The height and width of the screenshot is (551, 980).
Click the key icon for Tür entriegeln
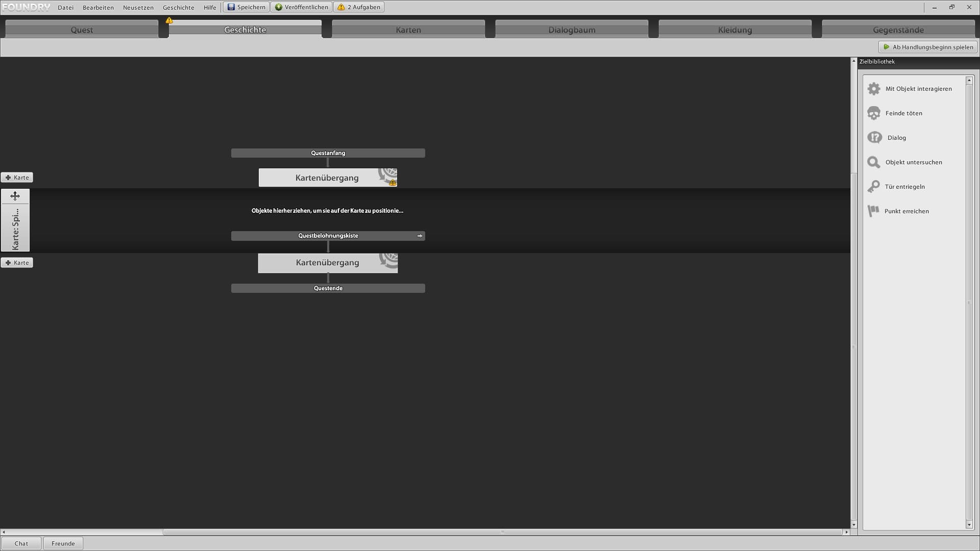coord(874,187)
